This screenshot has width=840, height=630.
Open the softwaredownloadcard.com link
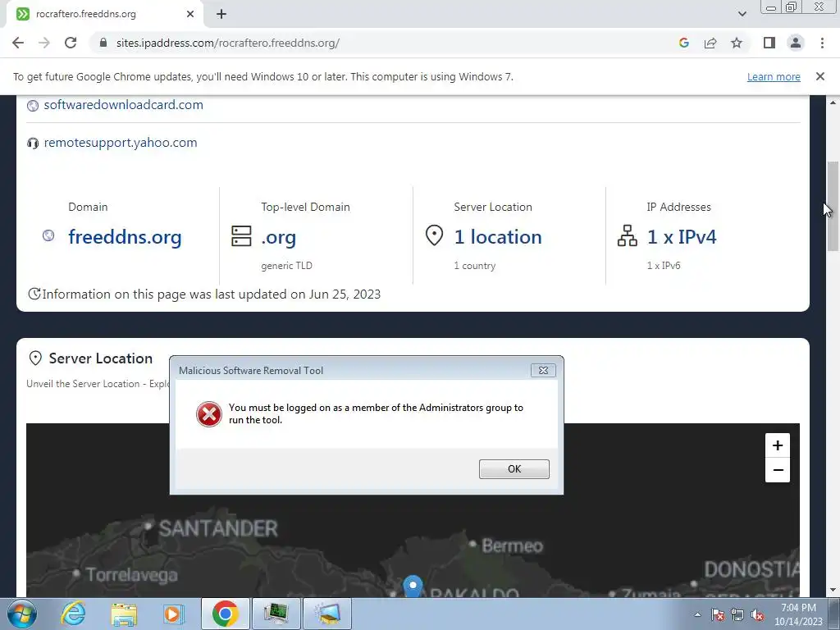click(x=123, y=104)
